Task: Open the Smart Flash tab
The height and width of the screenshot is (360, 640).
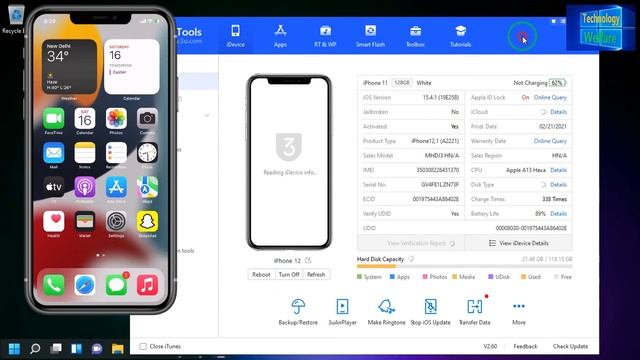Action: tap(370, 36)
